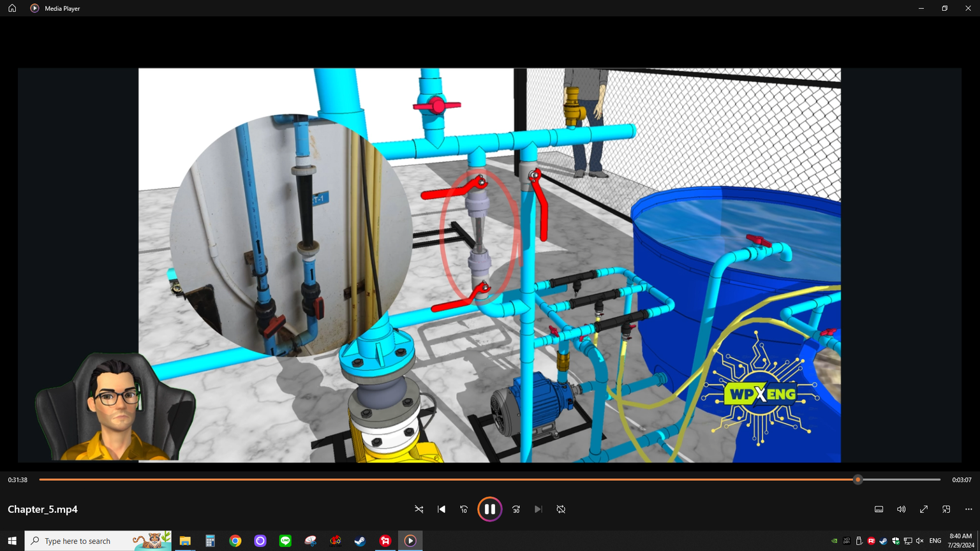Click the Media Player home icon

tap(12, 8)
